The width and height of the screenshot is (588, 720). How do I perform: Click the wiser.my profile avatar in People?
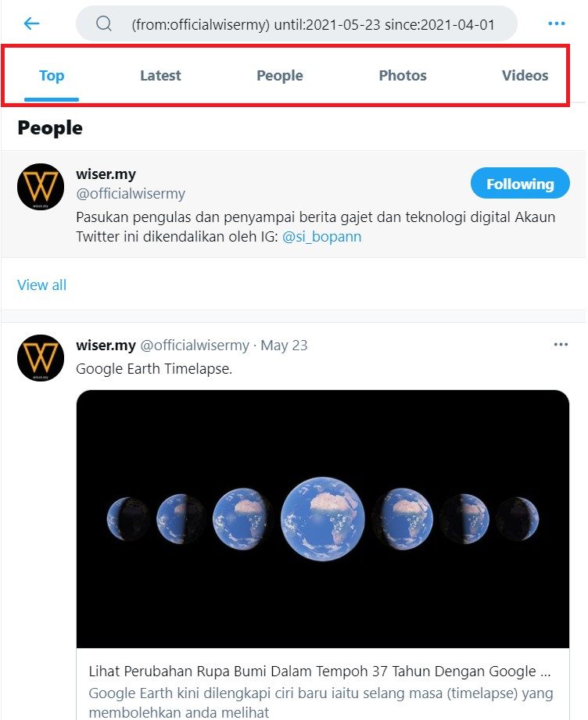41,187
